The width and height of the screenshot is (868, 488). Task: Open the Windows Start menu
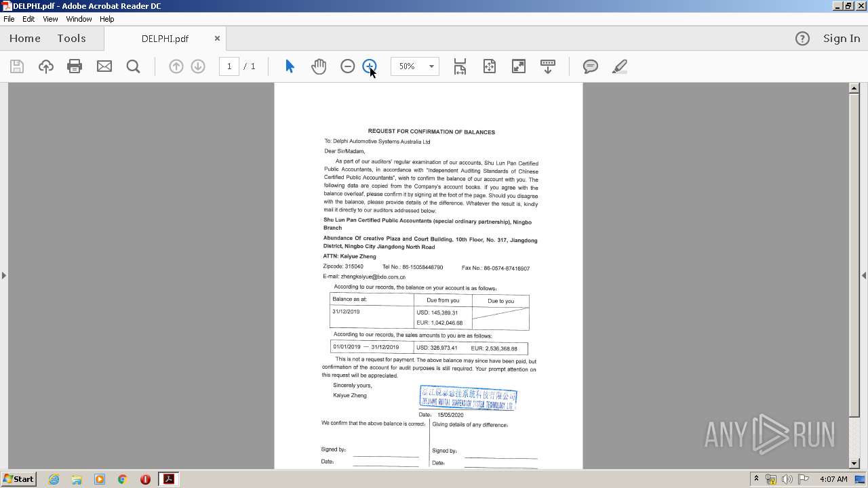tap(18, 479)
